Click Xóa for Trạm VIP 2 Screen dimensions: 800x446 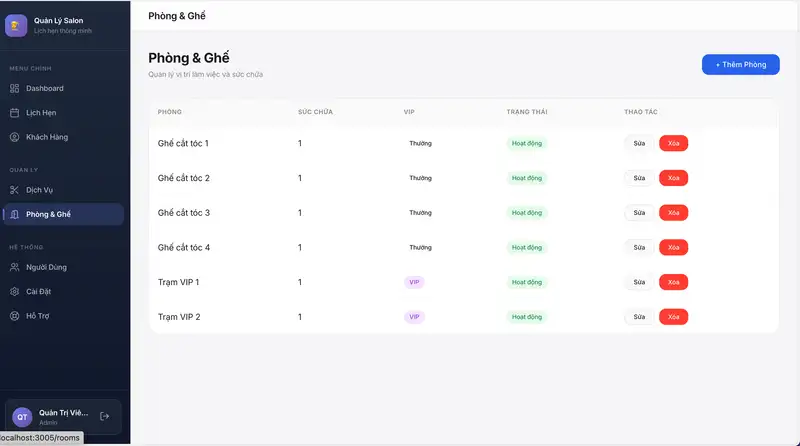(673, 317)
